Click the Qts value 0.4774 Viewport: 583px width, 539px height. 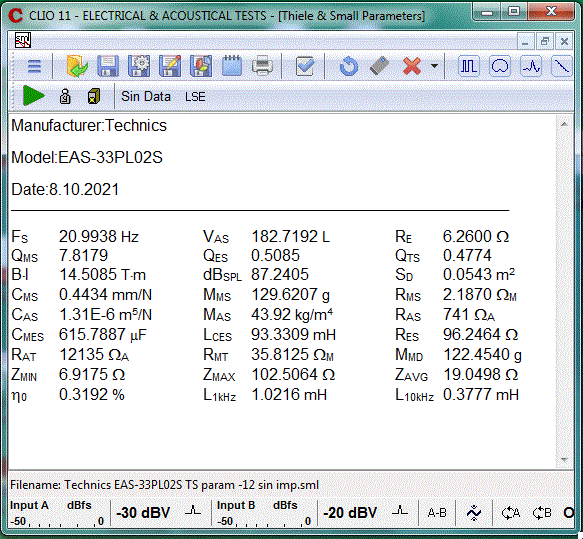[467, 256]
